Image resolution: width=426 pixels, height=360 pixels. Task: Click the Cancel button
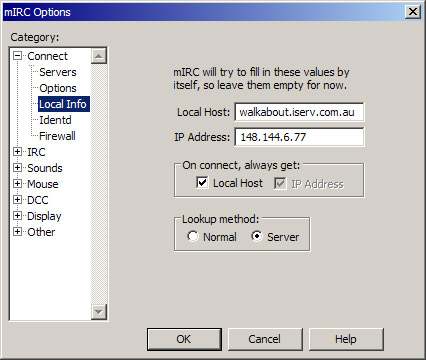265,339
